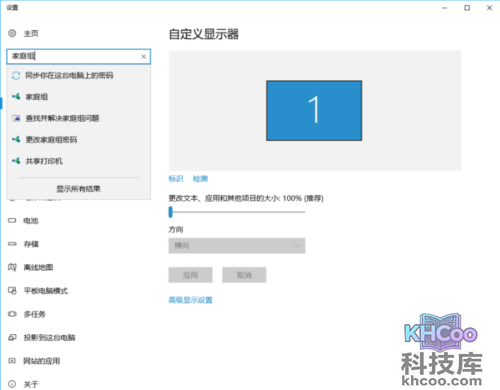Screen dimensions: 500x390
Task: Open result 更改家庭组密码
Action: [51, 140]
